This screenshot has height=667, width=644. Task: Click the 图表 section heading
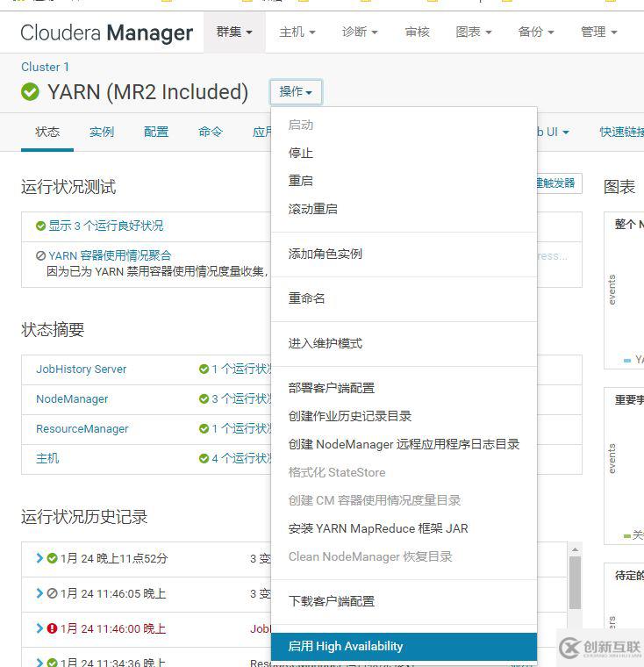(x=619, y=187)
